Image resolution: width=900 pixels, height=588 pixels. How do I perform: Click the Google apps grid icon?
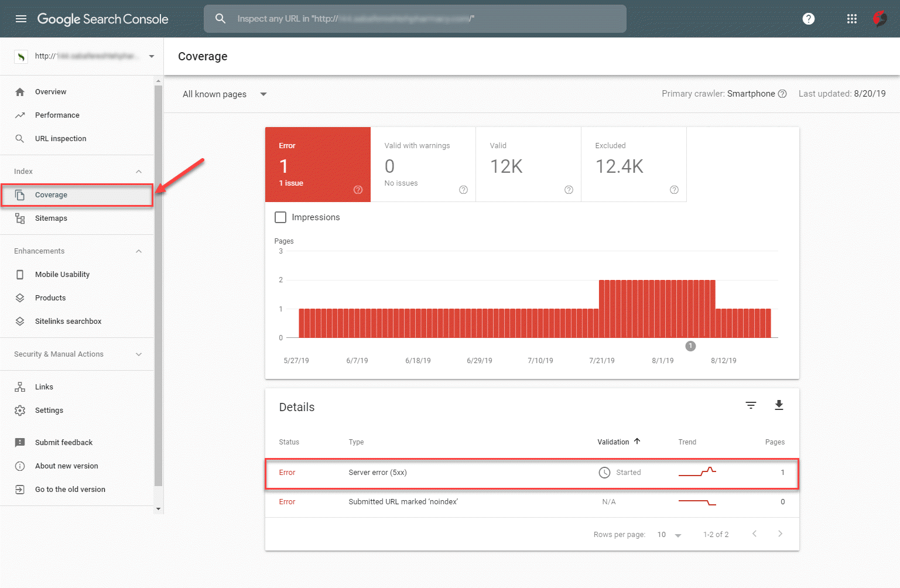852,19
